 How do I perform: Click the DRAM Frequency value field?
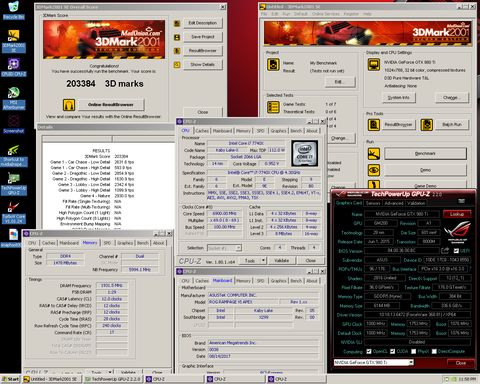pyautogui.click(x=112, y=285)
